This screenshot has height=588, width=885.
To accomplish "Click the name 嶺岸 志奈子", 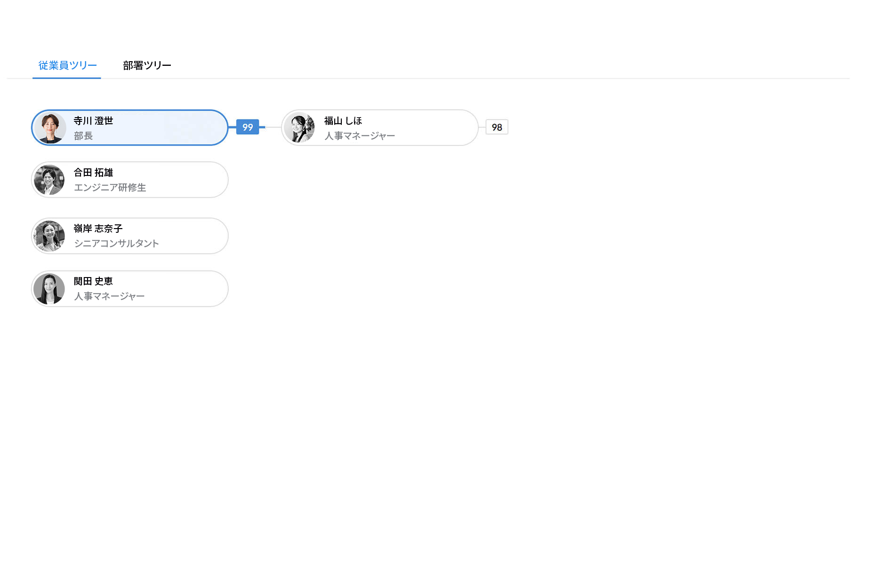I will pyautogui.click(x=98, y=229).
